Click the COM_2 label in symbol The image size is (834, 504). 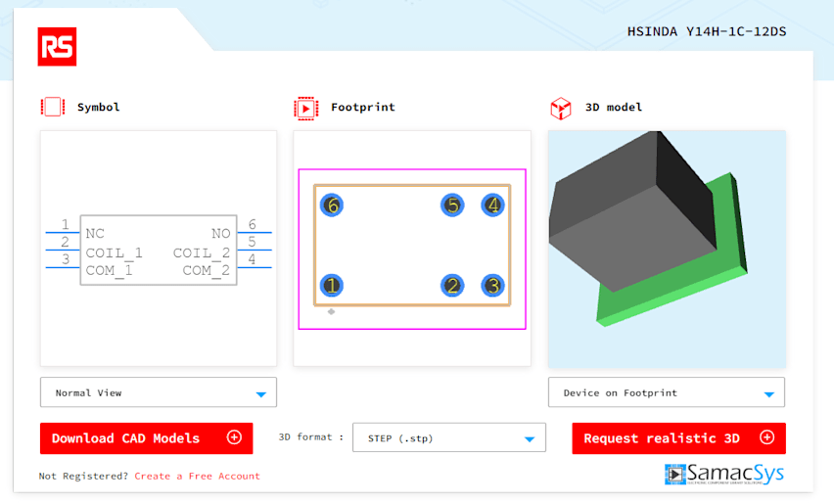point(207,270)
